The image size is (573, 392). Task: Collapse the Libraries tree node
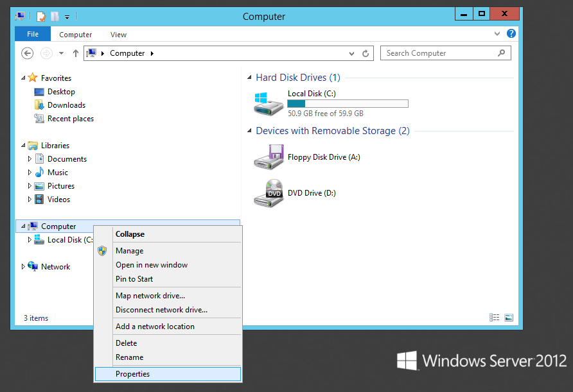(x=23, y=145)
